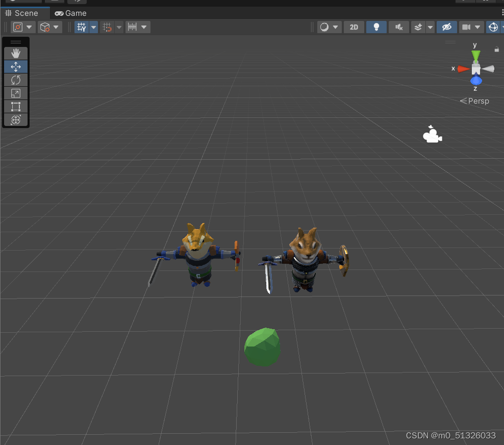Open the grid settings dropdown arrow
The width and height of the screenshot is (504, 445).
(93, 27)
